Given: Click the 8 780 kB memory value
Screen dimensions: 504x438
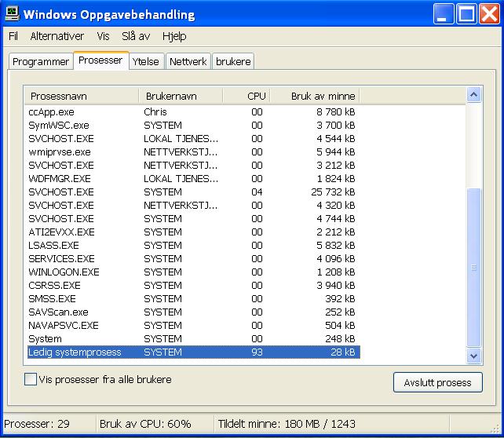Looking at the screenshot, I should tap(335, 111).
